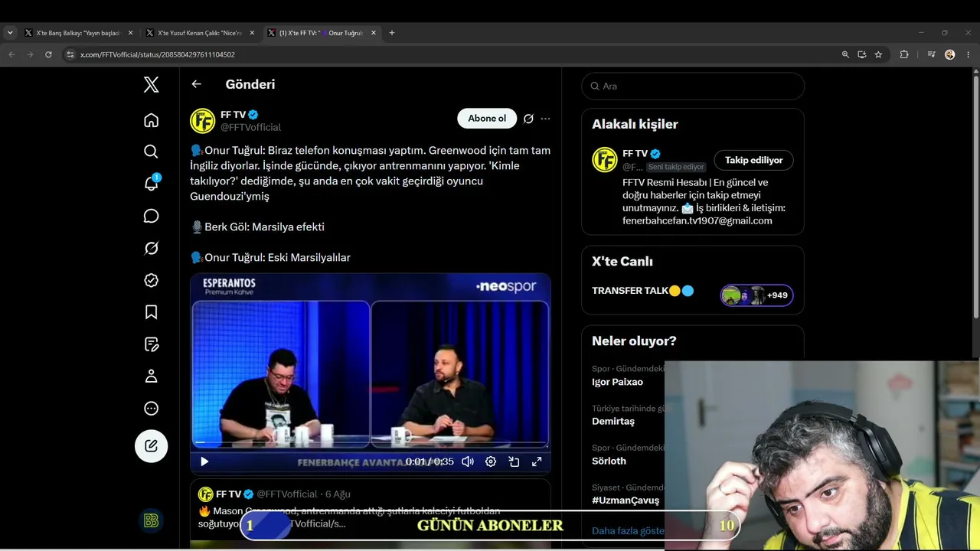Open the post's three-dot more menu
This screenshot has height=551, width=980.
(545, 119)
